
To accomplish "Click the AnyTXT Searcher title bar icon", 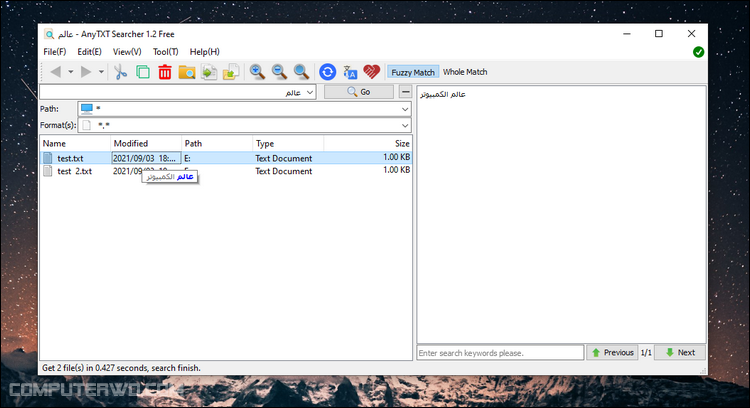I will coord(49,34).
